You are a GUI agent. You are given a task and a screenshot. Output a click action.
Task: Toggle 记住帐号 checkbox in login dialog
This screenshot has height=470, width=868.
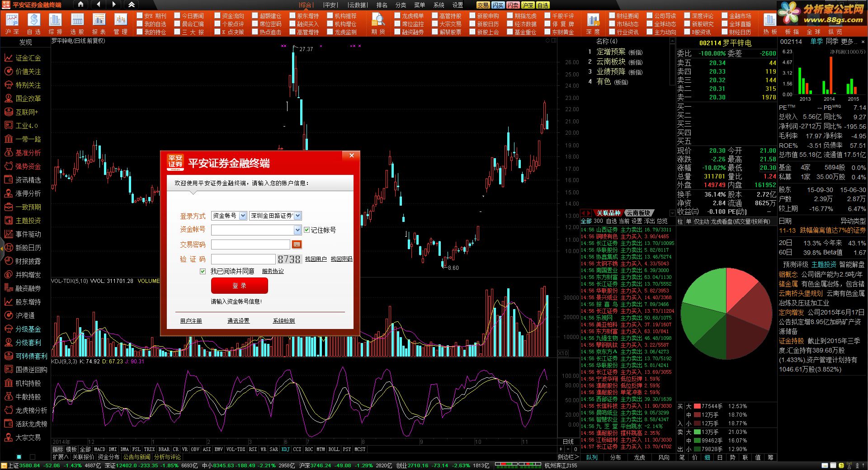307,230
